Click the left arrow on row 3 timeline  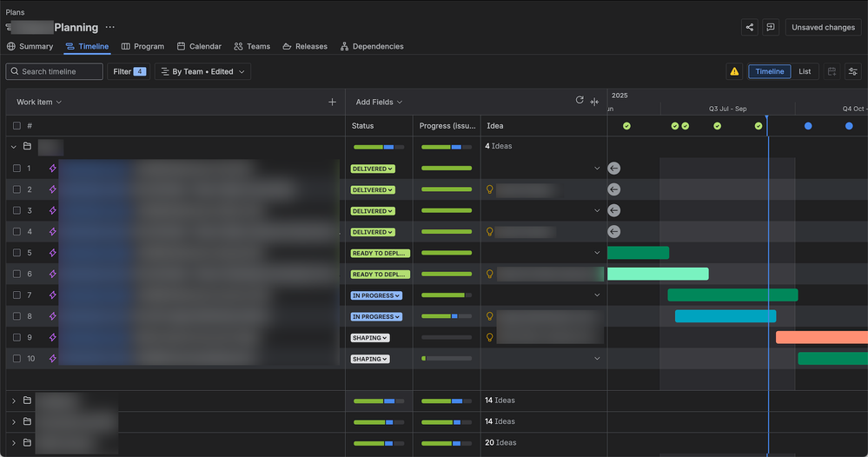pos(614,210)
